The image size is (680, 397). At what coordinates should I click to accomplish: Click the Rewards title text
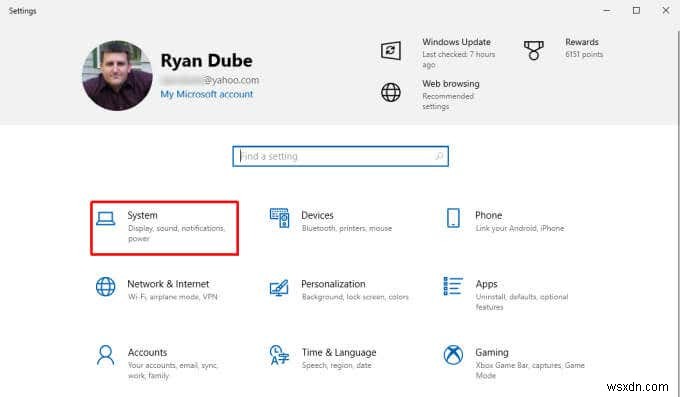582,42
